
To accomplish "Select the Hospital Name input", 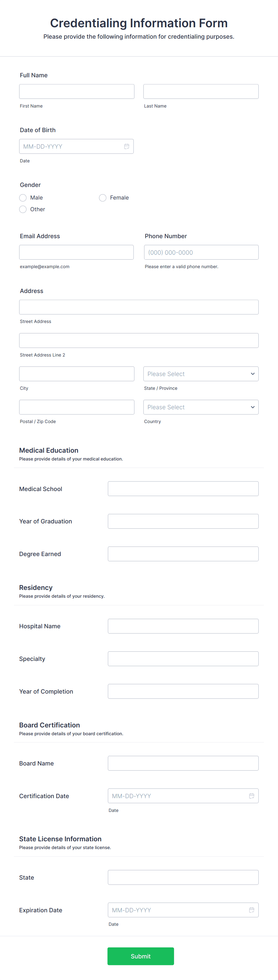I will (x=183, y=626).
